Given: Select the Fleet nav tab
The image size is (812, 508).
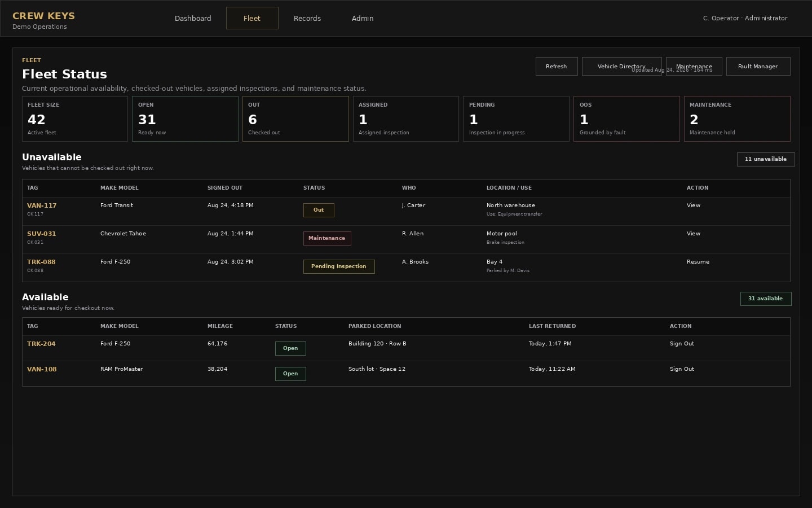Looking at the screenshot, I should [x=252, y=18].
